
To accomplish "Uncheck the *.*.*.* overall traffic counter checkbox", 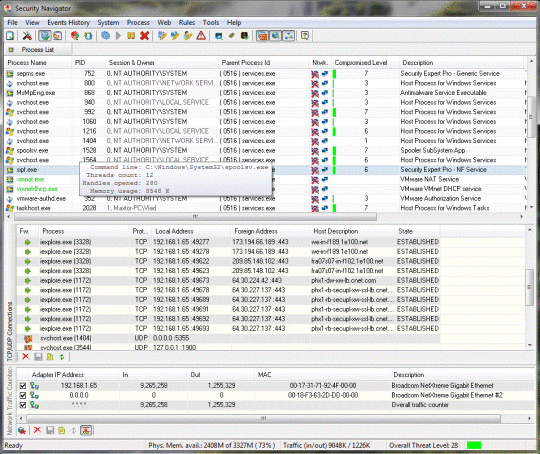I will [x=23, y=405].
